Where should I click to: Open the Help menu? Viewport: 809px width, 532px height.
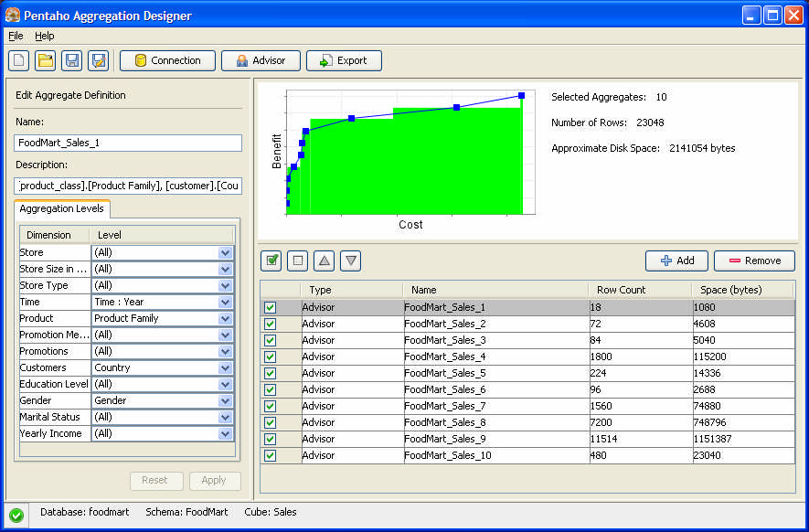45,36
